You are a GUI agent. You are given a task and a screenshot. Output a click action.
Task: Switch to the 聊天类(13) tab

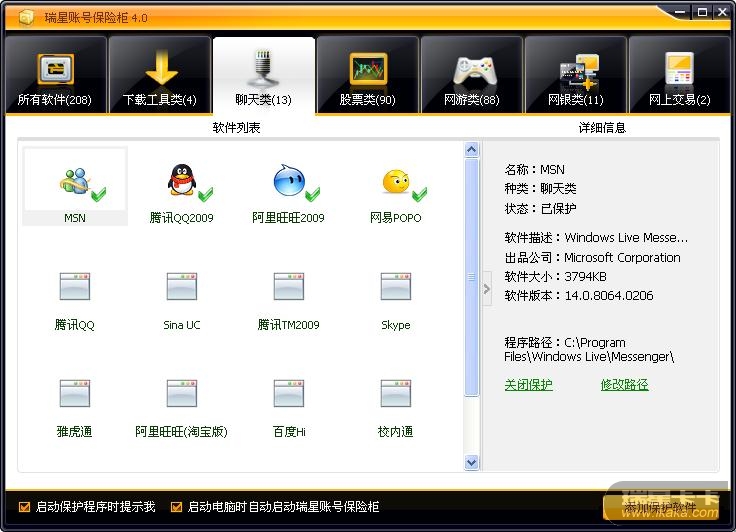[x=264, y=75]
